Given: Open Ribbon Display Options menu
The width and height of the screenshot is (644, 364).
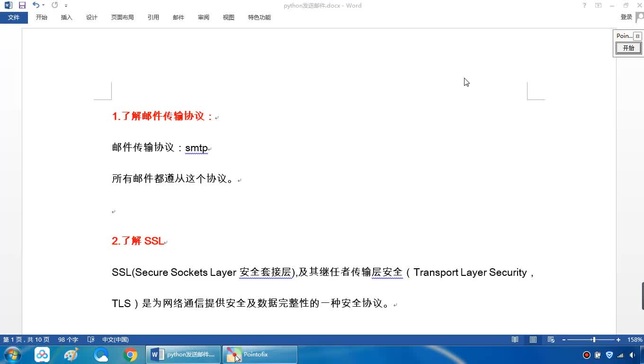Looking at the screenshot, I should tap(599, 5).
